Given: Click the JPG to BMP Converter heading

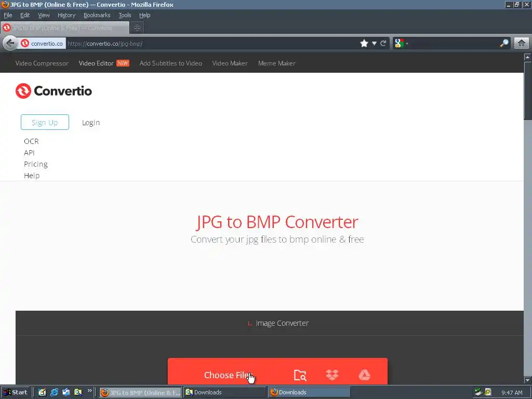Looking at the screenshot, I should (277, 222).
